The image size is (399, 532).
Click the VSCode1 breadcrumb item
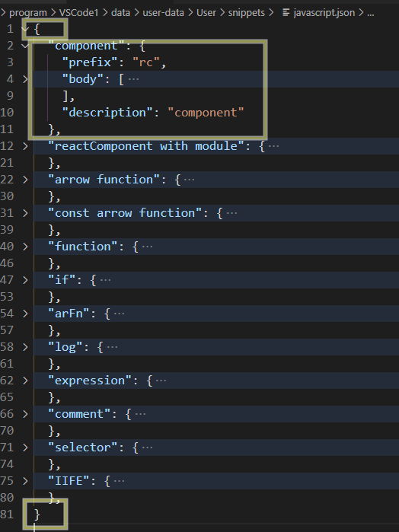point(78,13)
